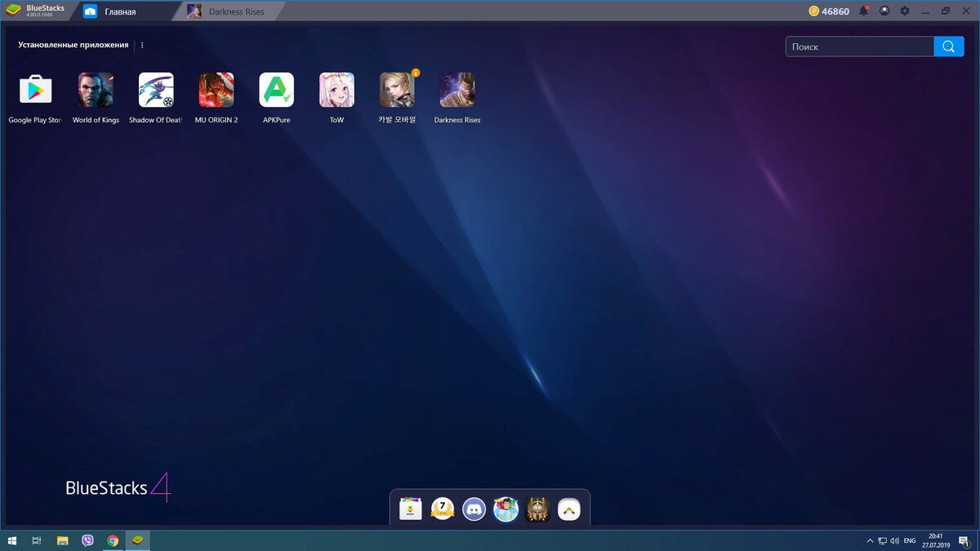Minimize the BlueStacks window
The height and width of the screenshot is (551, 980).
(926, 11)
